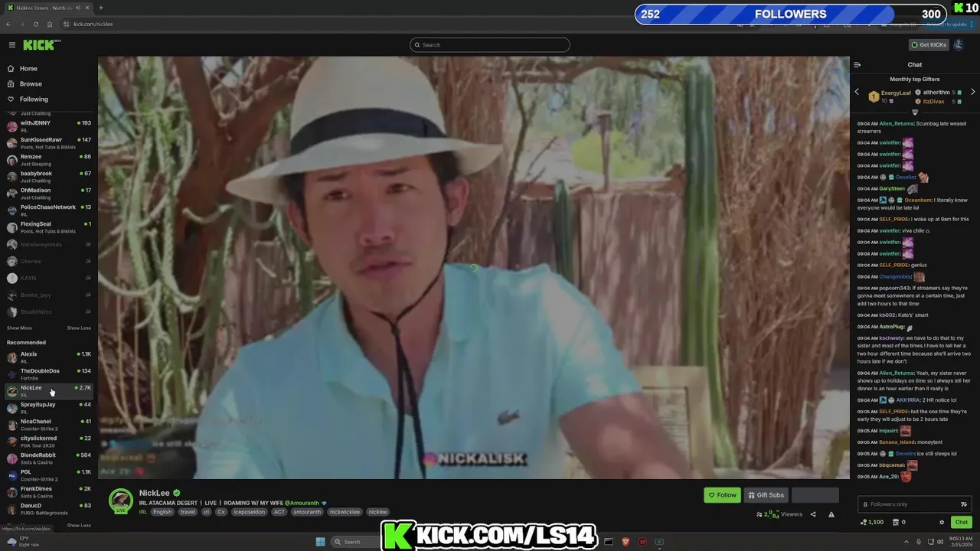Click Show Less under Following list
The height and width of the screenshot is (551, 980).
pyautogui.click(x=79, y=328)
